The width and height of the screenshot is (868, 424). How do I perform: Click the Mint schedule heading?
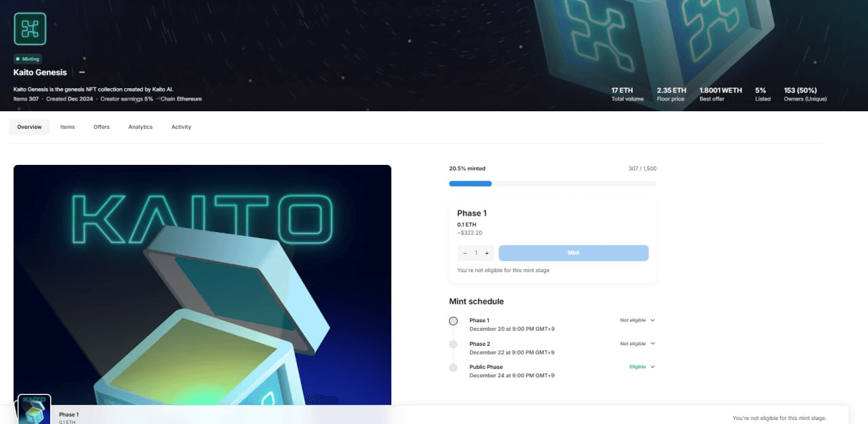pos(477,301)
